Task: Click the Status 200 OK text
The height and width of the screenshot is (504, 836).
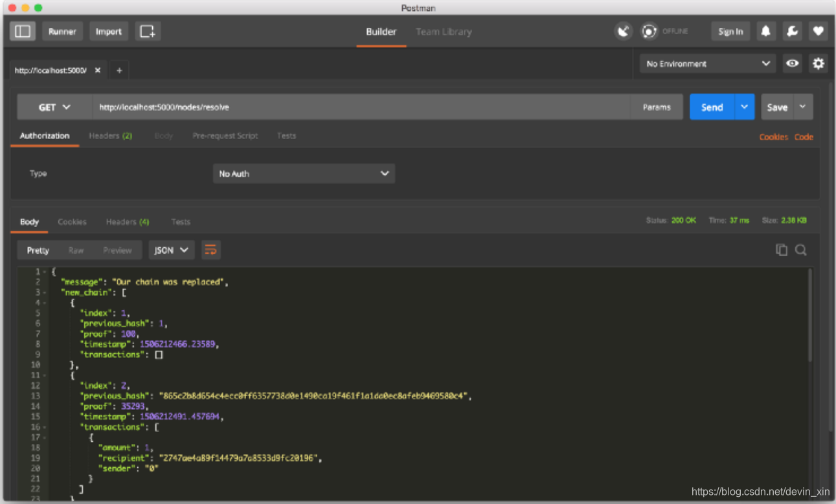Action: [x=671, y=221]
